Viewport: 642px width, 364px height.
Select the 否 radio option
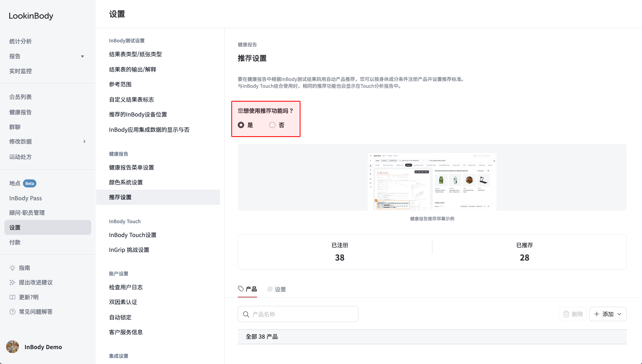click(x=272, y=125)
